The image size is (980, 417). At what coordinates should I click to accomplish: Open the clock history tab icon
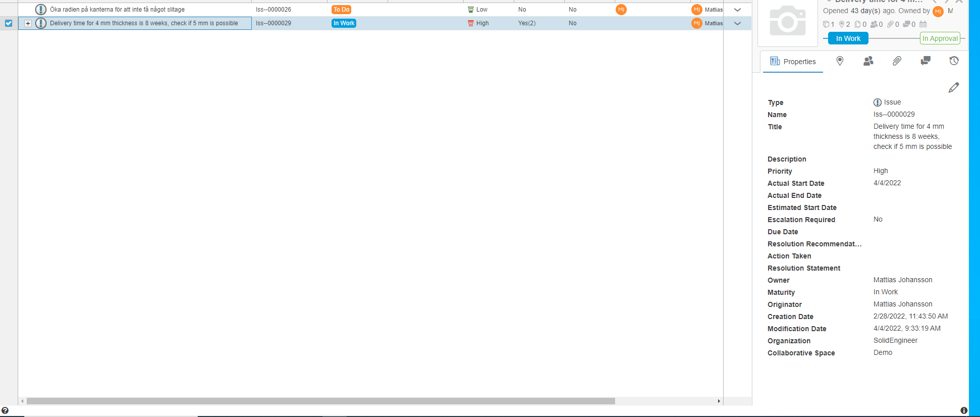click(954, 61)
